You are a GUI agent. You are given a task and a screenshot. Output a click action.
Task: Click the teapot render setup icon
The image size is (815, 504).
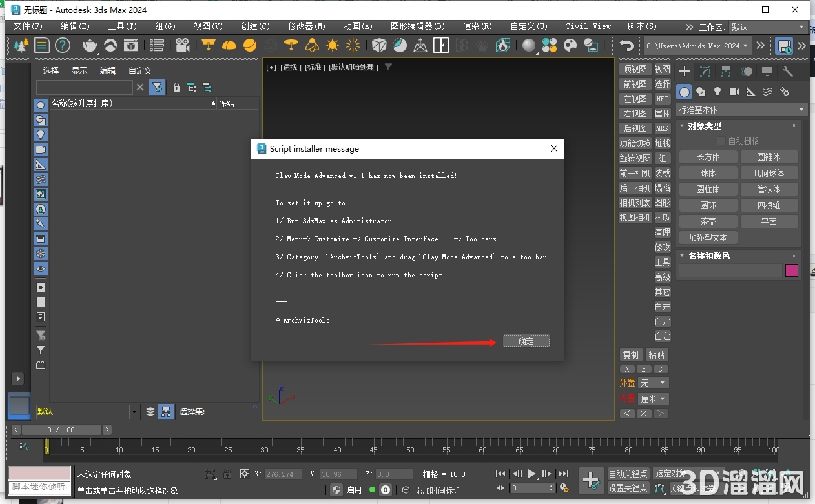90,45
